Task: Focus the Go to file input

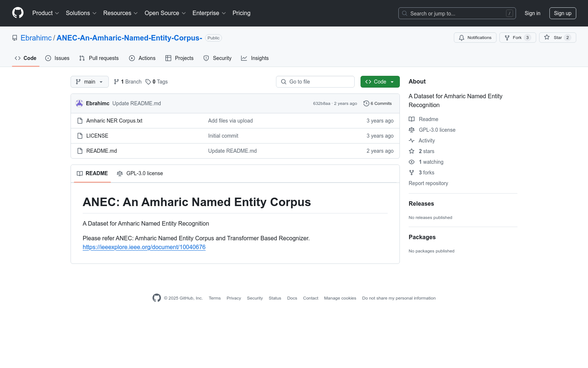Action: pyautogui.click(x=315, y=82)
